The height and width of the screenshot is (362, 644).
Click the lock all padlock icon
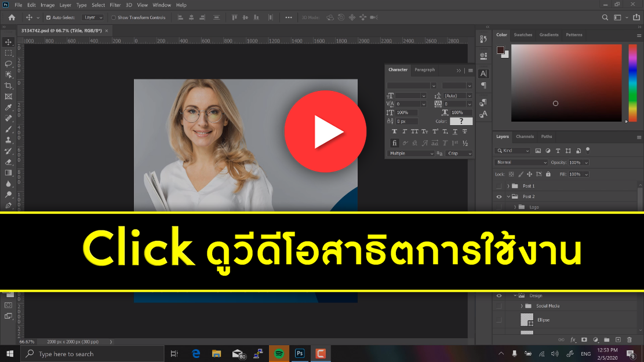point(547,174)
